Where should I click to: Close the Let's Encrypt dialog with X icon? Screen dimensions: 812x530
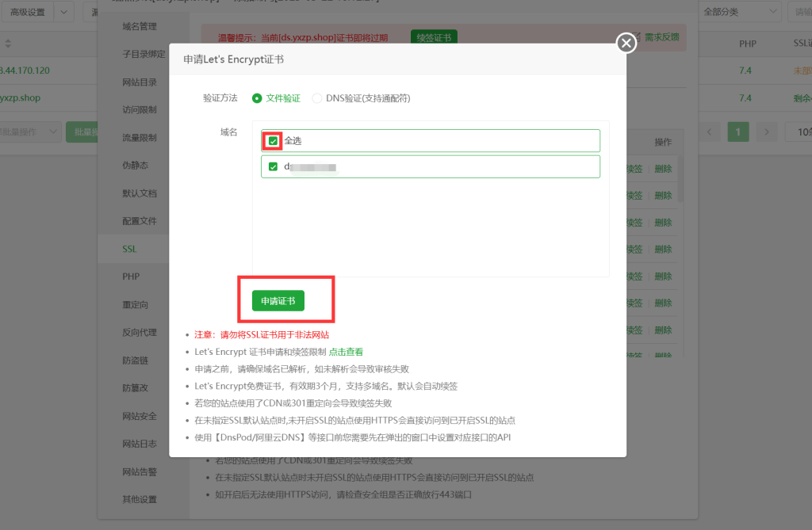click(626, 43)
